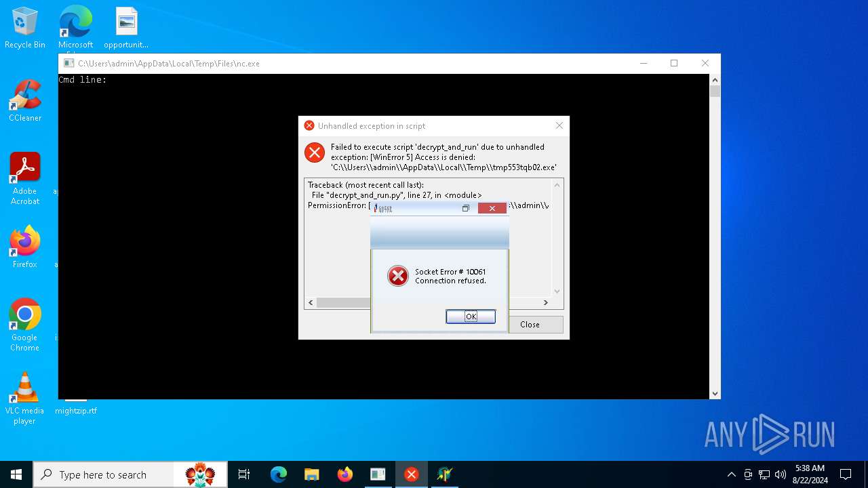Screen dimensions: 868x488
Task: Click the traceback horizontal scrollbar thumb
Action: point(344,302)
